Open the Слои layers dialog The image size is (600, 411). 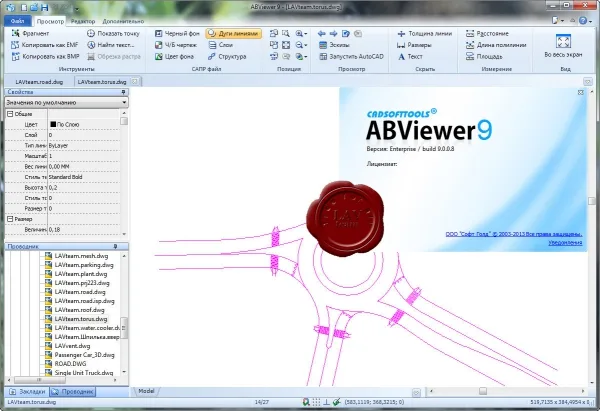pyautogui.click(x=221, y=45)
